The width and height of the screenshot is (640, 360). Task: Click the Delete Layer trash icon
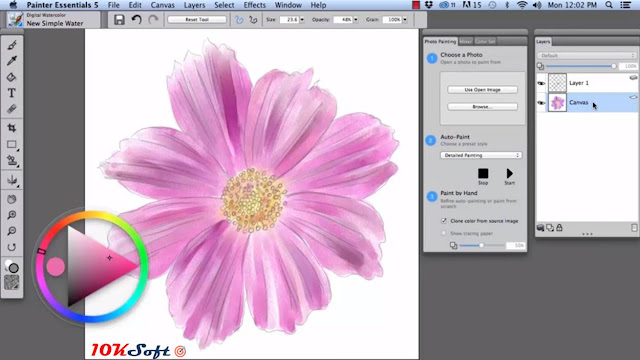634,228
